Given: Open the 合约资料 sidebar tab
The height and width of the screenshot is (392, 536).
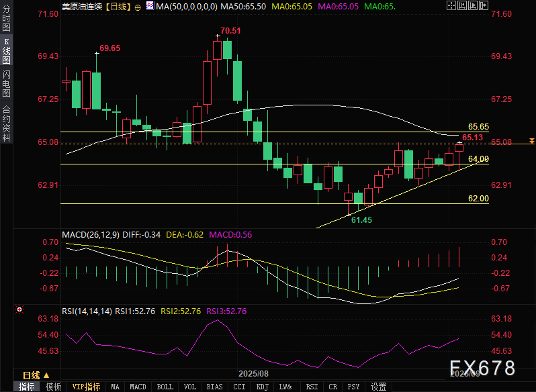Looking at the screenshot, I should click(6, 124).
